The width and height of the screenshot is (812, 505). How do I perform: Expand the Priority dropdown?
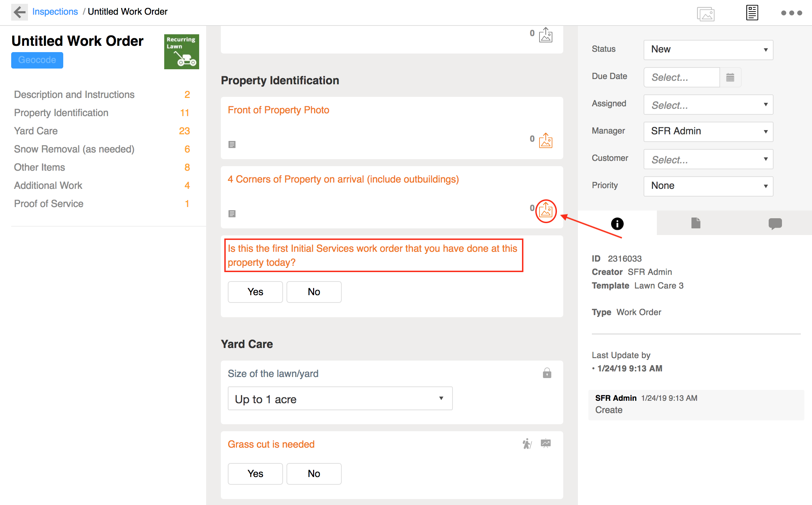[708, 186]
